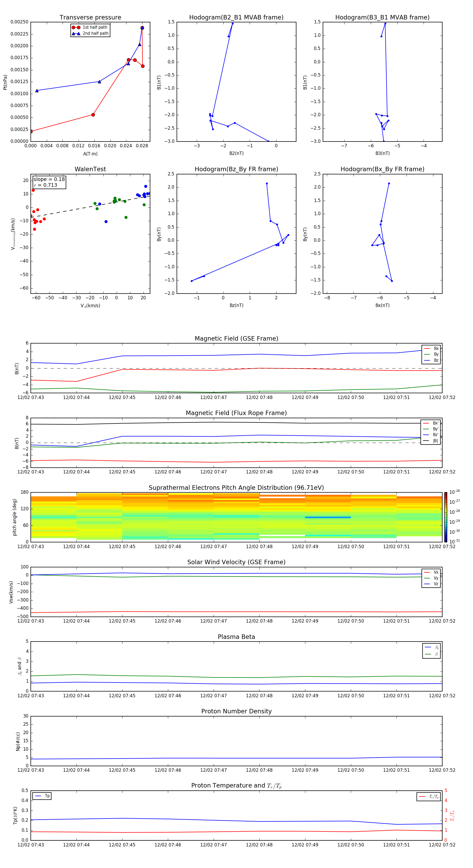Click the 'pitch angle (deg)' axis label
Screen dimensions: 473x868
click(14, 517)
